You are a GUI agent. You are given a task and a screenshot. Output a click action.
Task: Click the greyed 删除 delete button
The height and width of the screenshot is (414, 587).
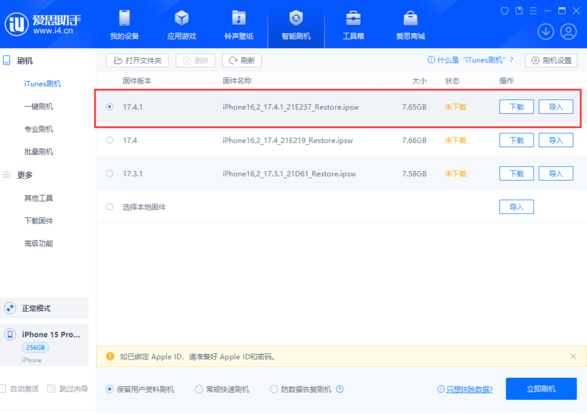[195, 60]
